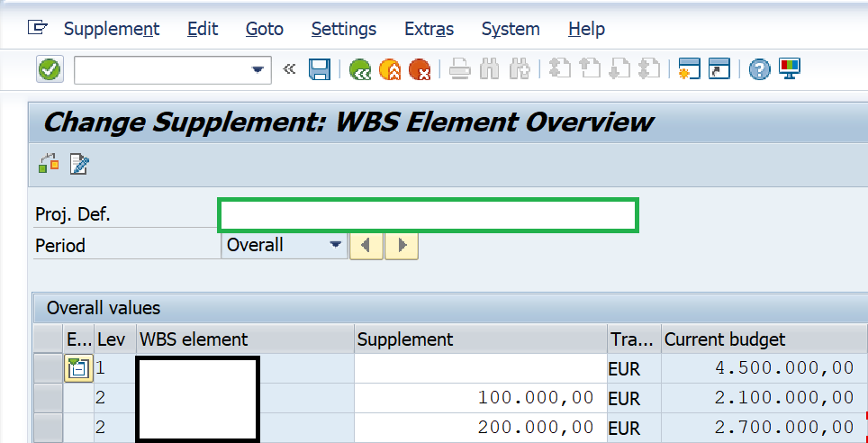Click the Supplement column header
This screenshot has height=443, width=868.
click(x=481, y=339)
